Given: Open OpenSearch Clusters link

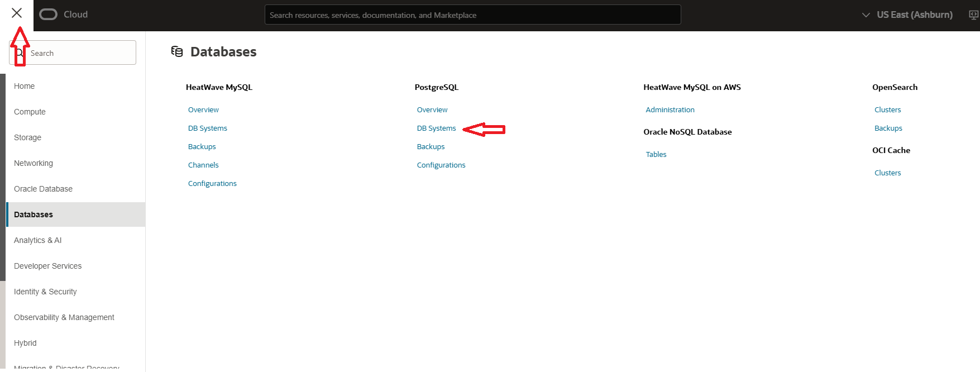Looking at the screenshot, I should click(887, 110).
